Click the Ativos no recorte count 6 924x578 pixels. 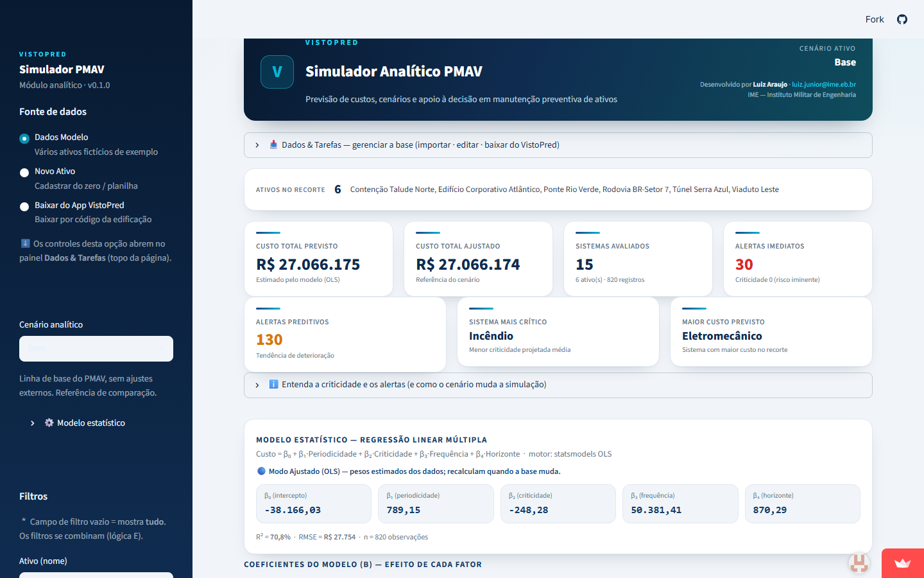click(338, 189)
